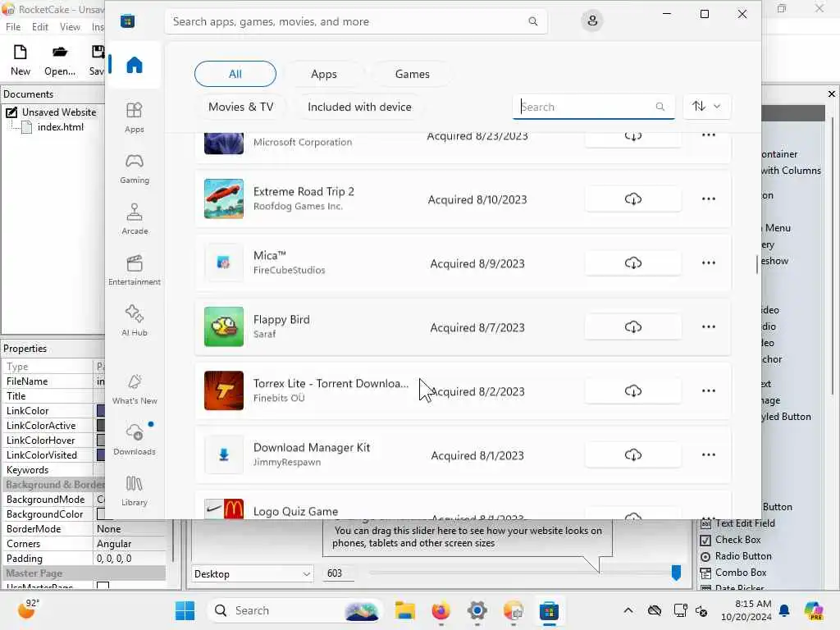
Task: Focus the library Search field
Action: point(593,107)
